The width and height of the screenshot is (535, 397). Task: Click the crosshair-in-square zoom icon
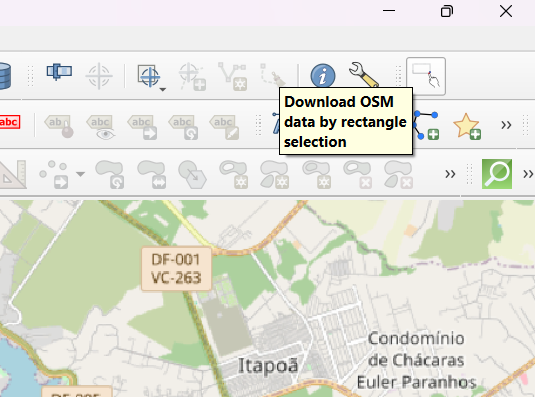pyautogui.click(x=149, y=76)
